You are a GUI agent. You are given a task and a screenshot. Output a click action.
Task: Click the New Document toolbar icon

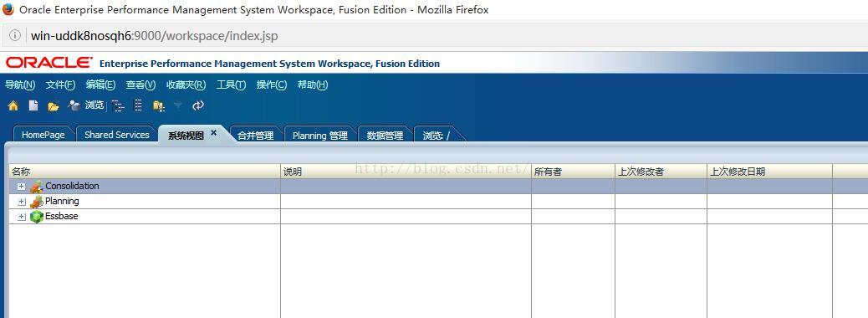click(x=33, y=105)
